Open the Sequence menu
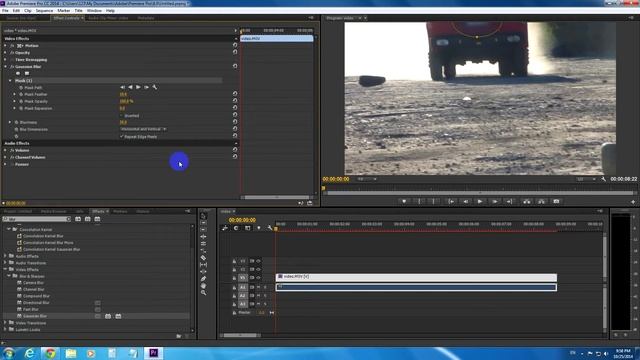The height and width of the screenshot is (360, 640). point(44,11)
